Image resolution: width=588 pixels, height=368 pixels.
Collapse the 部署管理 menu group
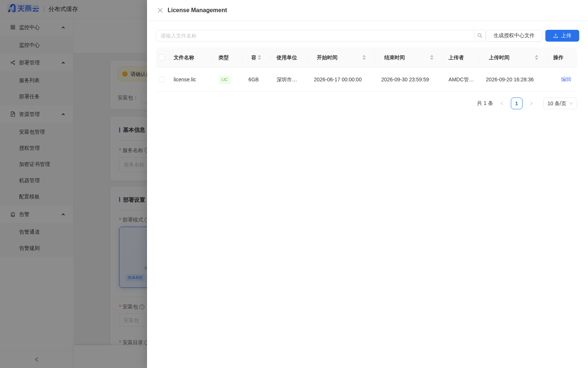[x=37, y=63]
